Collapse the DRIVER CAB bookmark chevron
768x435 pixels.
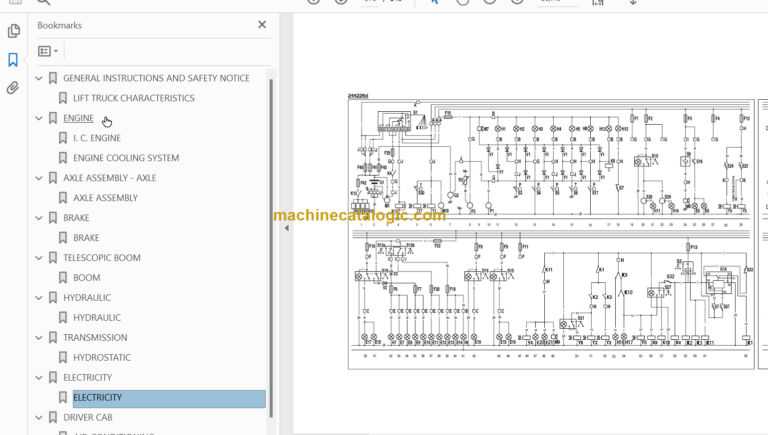[39, 417]
